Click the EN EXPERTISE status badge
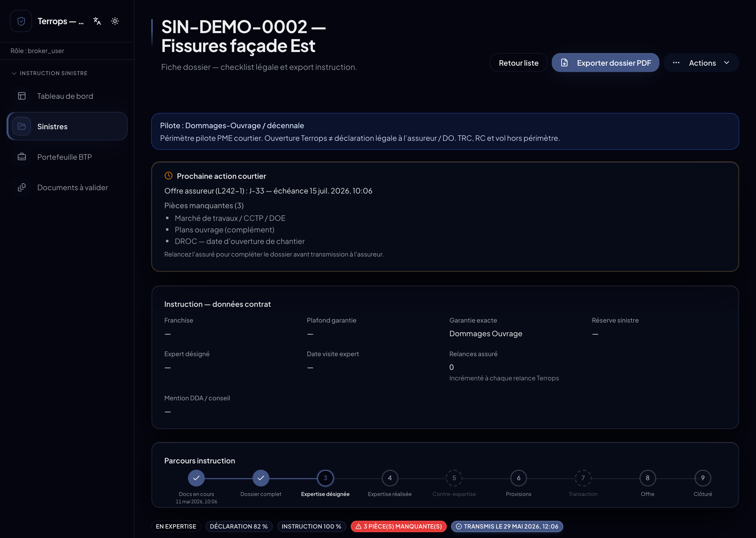This screenshot has width=756, height=538. coord(176,526)
